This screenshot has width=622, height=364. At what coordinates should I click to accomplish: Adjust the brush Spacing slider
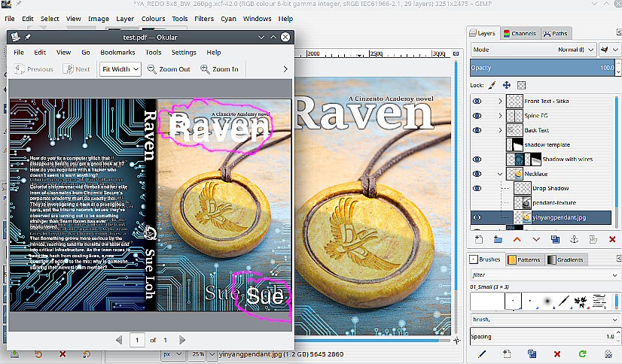point(542,336)
